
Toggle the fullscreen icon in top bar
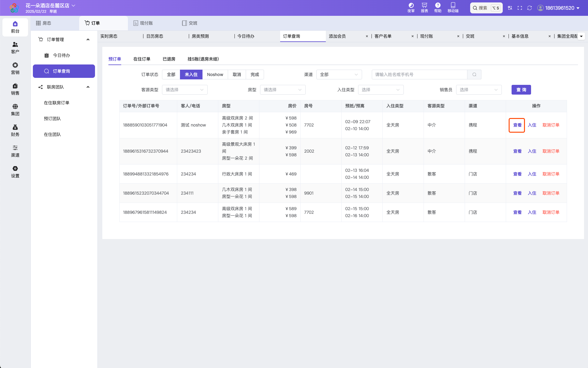click(520, 8)
